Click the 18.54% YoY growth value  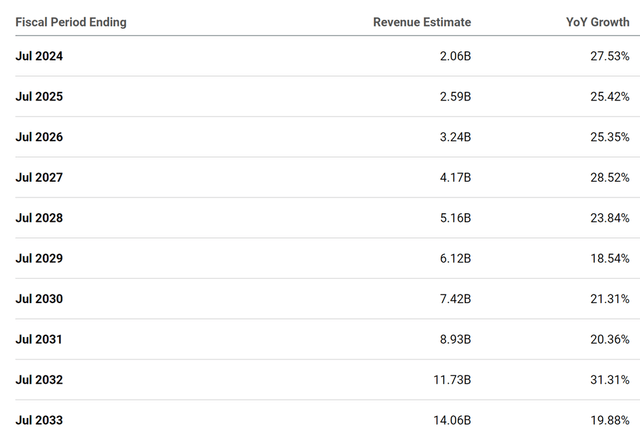610,258
